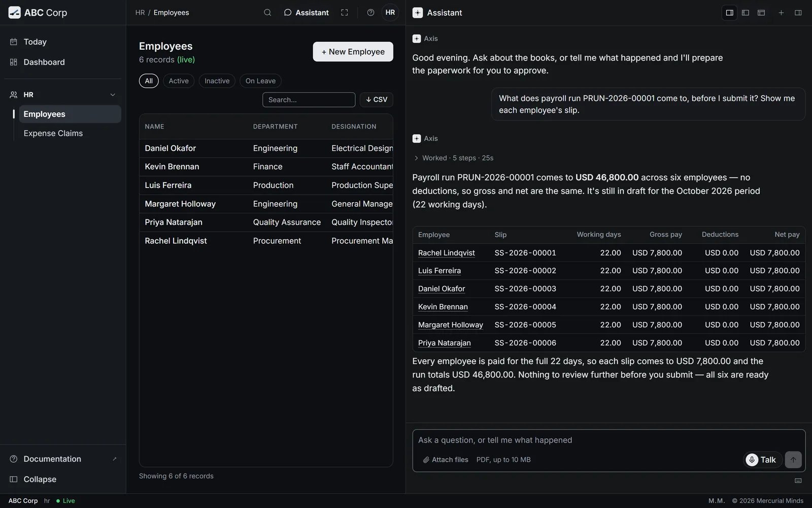Filter employees by All
The width and height of the screenshot is (812, 508).
(149, 81)
